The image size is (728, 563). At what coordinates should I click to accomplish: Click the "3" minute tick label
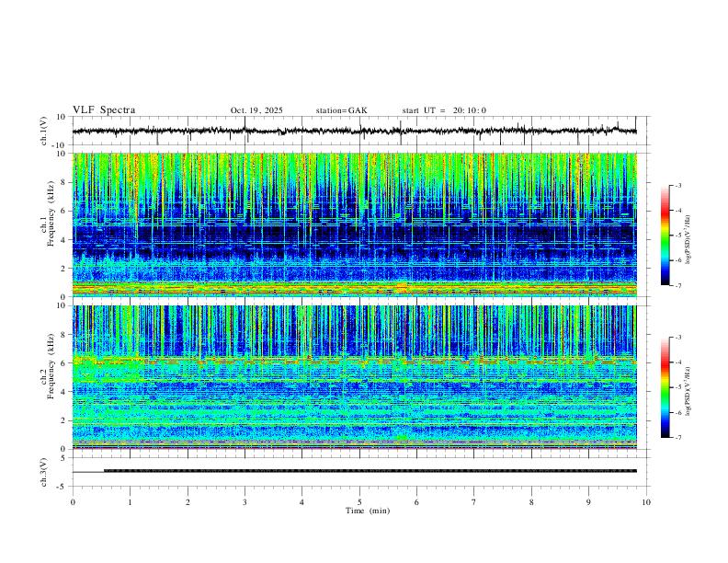click(245, 502)
